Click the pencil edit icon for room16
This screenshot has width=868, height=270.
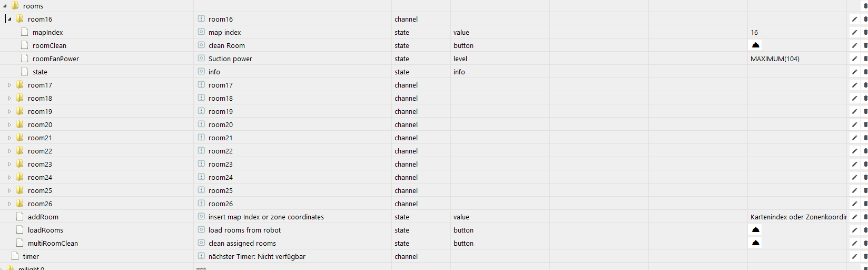(854, 19)
